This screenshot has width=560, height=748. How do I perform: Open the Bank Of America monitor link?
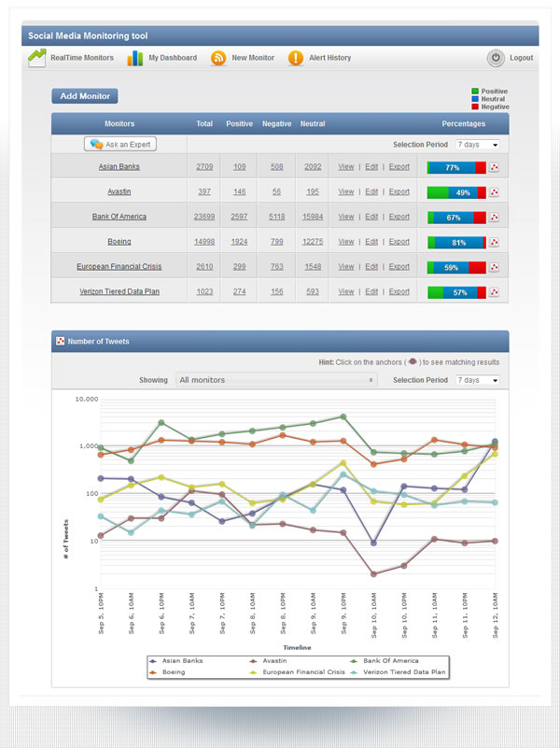(119, 217)
